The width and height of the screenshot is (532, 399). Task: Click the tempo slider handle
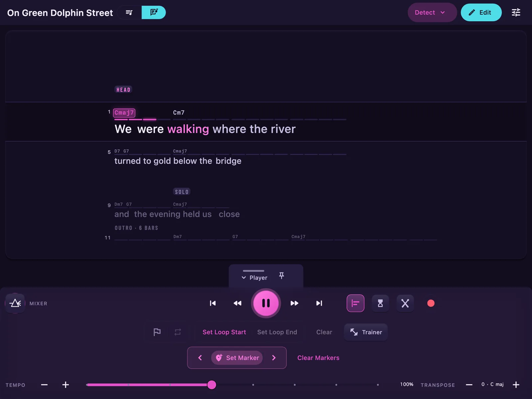211,385
